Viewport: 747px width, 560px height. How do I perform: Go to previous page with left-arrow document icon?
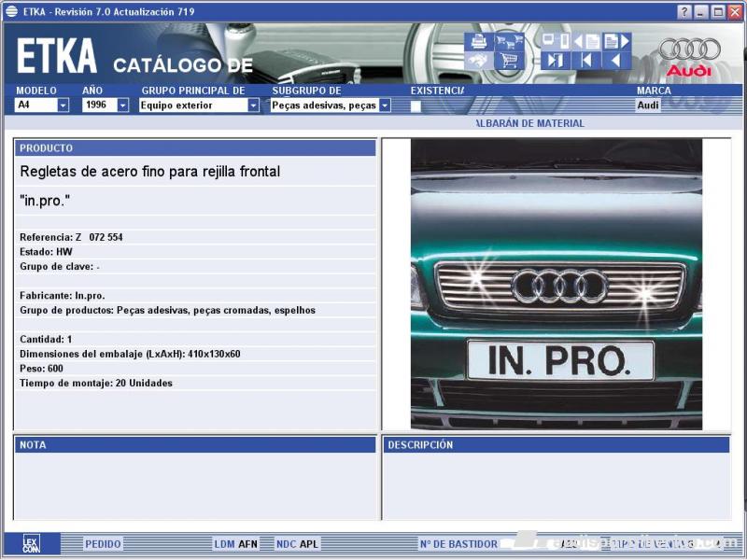coord(586,41)
